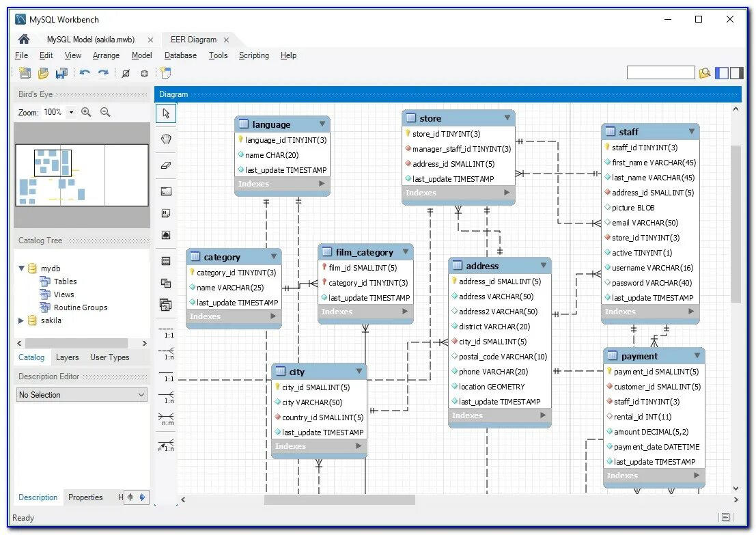Toggle the grid display icon

point(126,73)
